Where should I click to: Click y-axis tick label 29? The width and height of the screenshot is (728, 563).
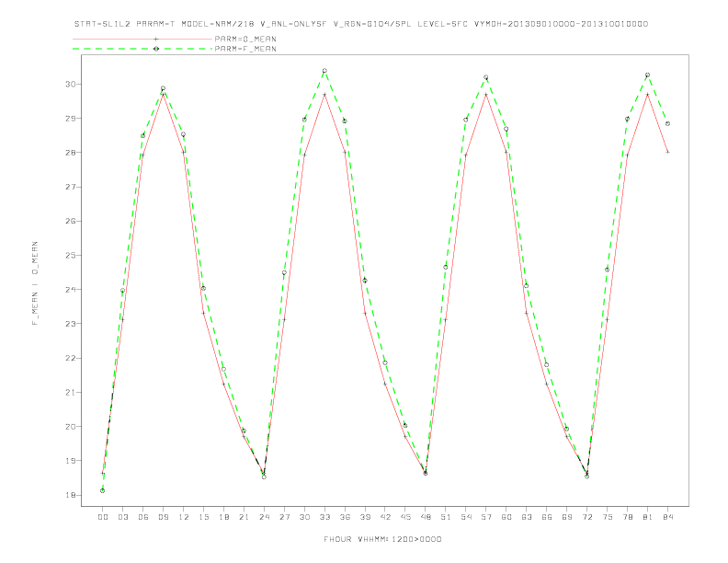click(70, 119)
